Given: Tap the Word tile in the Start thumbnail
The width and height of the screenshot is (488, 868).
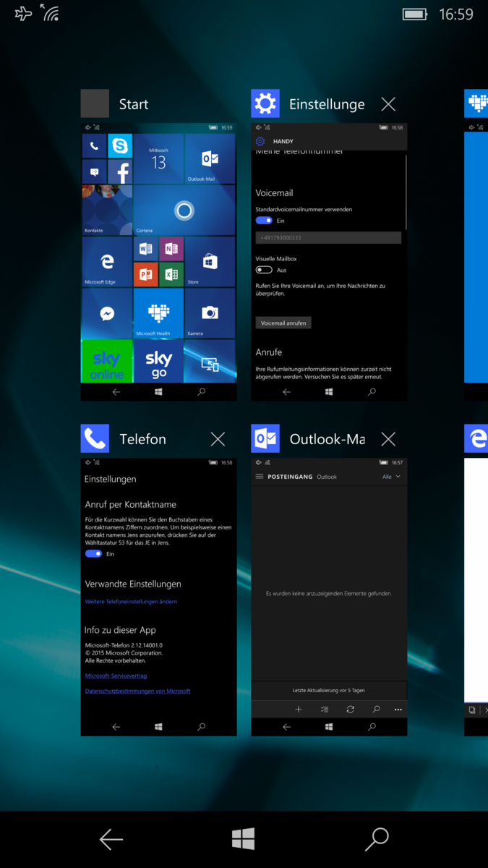Looking at the screenshot, I should tap(145, 249).
